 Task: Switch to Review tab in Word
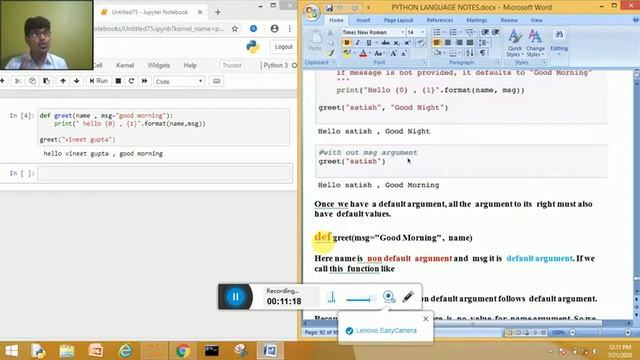[509, 20]
